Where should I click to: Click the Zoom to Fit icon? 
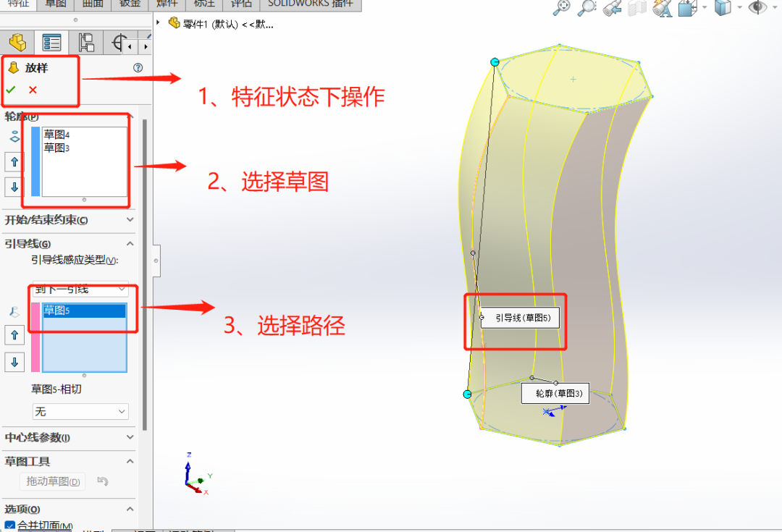pos(563,9)
